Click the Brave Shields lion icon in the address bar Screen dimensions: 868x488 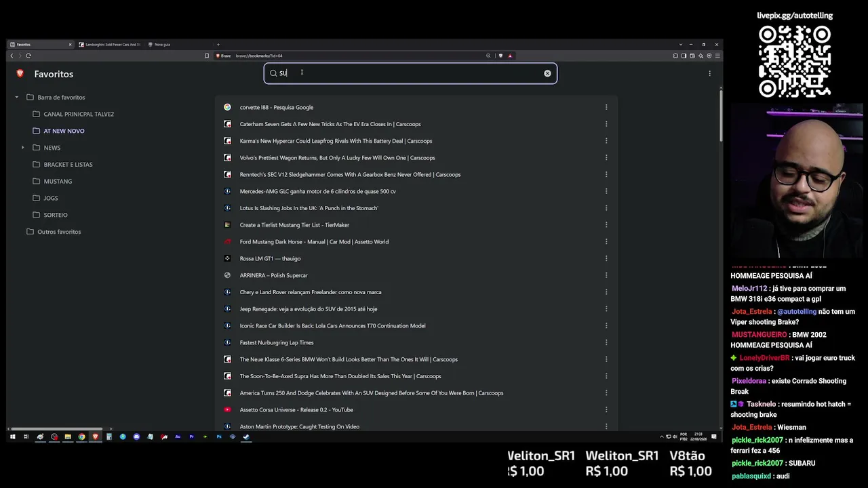(x=500, y=56)
